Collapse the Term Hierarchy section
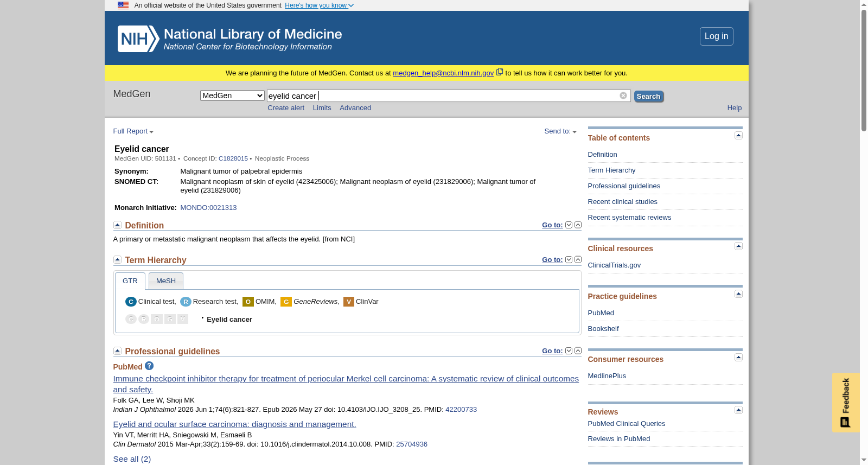The image size is (868, 465). (x=117, y=259)
